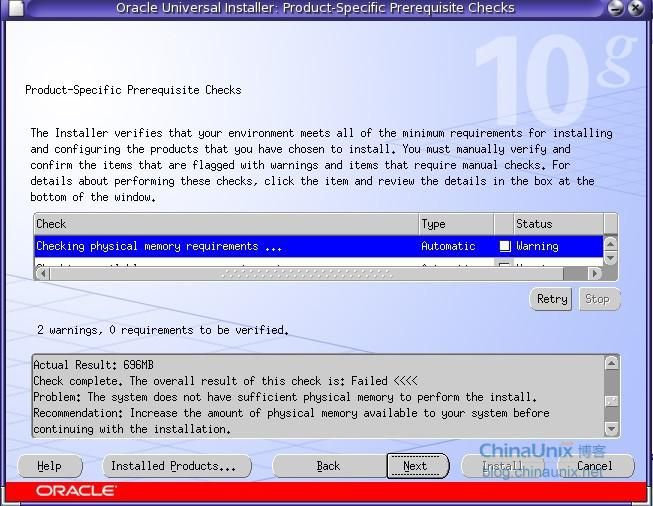Click the details box scrollbar thumb
653x506 pixels.
(x=611, y=401)
